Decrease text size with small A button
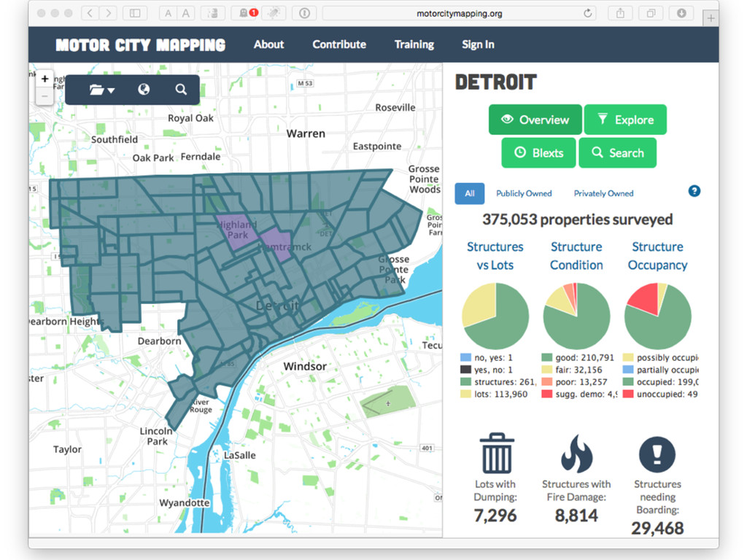Viewport: 747px width, 560px height. 168,13
